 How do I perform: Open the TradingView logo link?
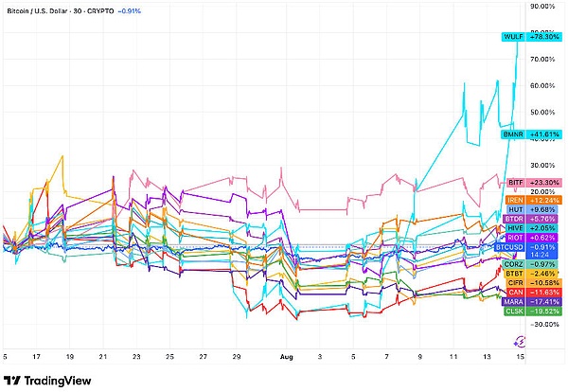coord(47,381)
